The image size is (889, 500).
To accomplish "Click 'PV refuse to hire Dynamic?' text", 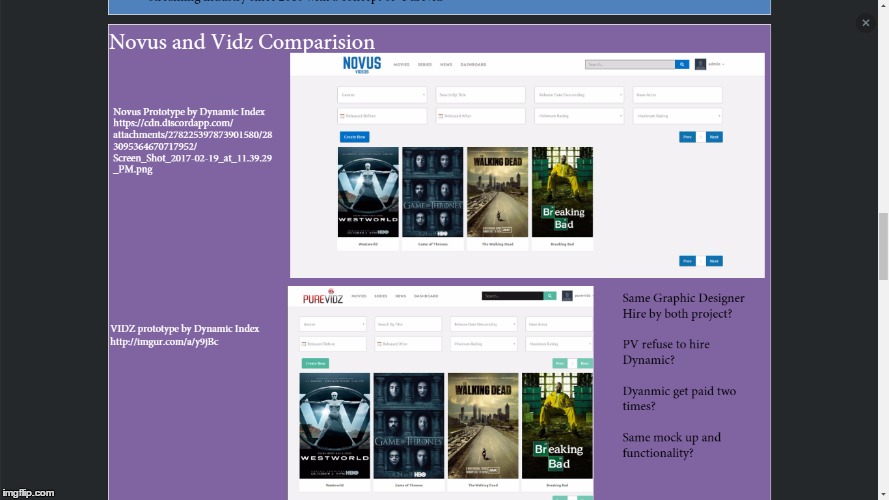I will tap(666, 352).
